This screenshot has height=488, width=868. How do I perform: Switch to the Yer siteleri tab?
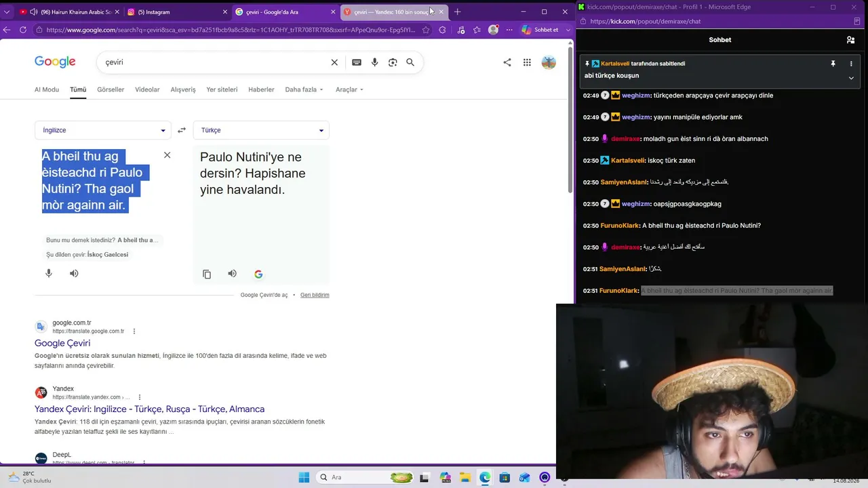222,89
